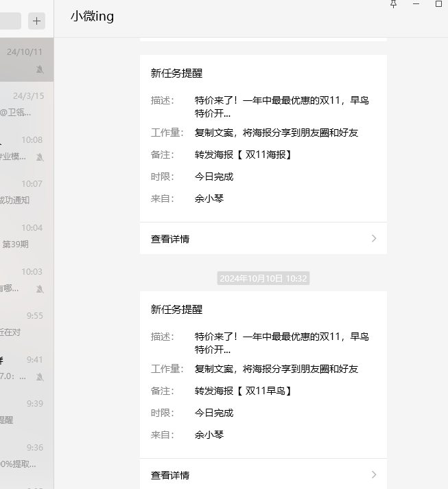The image size is (448, 489).
Task: Click the search input field
Action: (10, 21)
